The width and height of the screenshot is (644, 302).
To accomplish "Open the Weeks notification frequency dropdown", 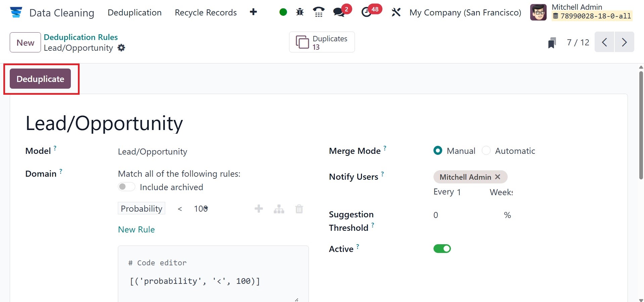I will click(501, 192).
